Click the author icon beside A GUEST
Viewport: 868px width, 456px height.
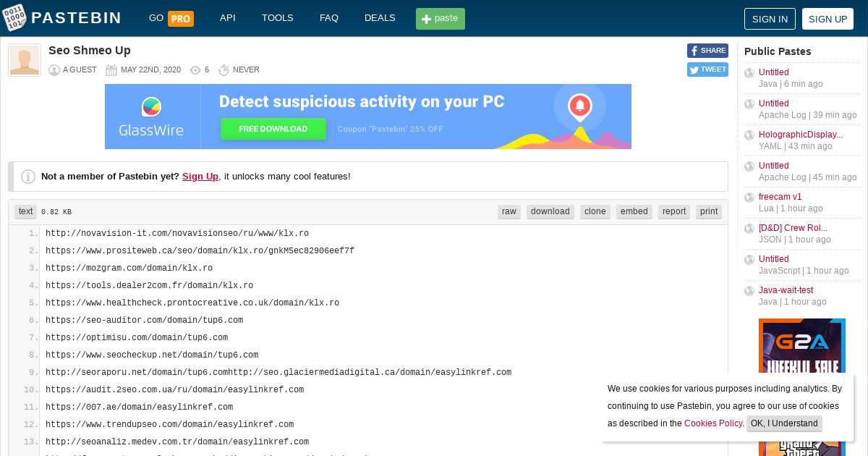[54, 70]
